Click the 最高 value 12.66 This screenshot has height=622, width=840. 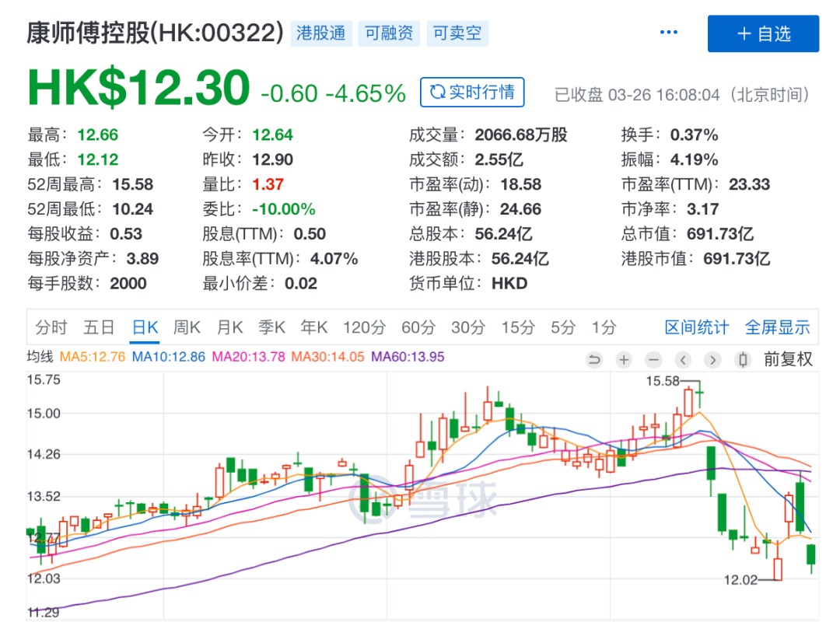[97, 135]
